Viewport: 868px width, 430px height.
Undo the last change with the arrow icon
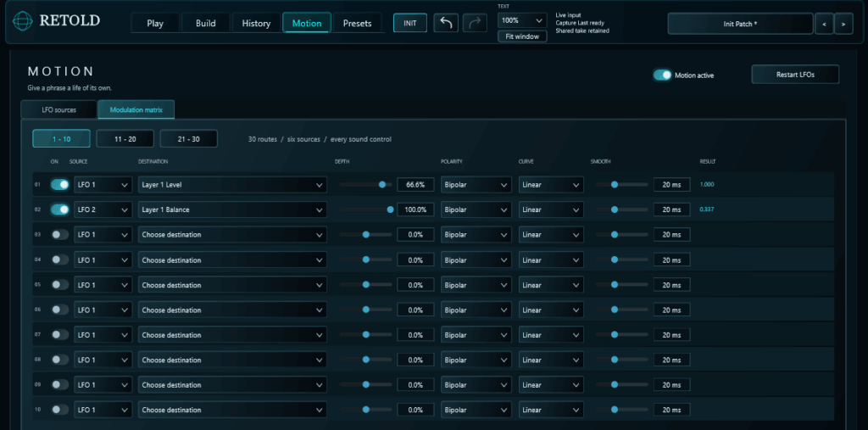pos(446,23)
